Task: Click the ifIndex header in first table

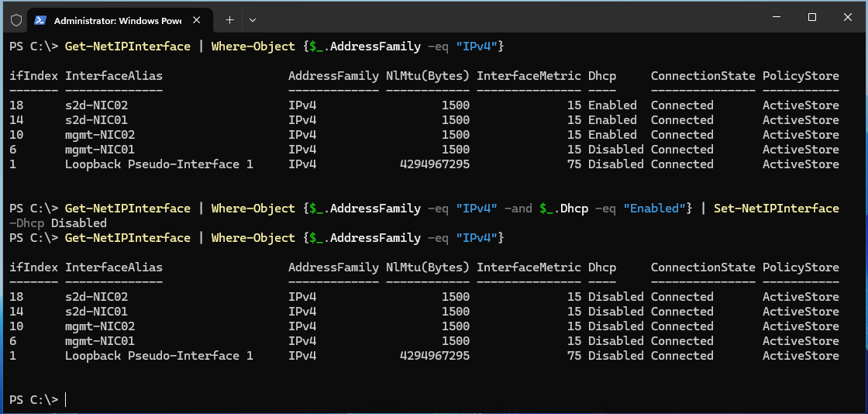Action: point(33,76)
